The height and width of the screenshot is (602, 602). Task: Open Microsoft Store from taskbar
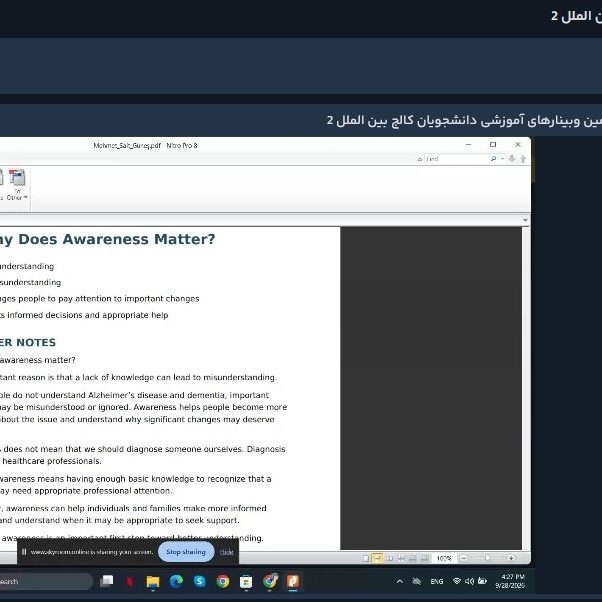tap(246, 582)
